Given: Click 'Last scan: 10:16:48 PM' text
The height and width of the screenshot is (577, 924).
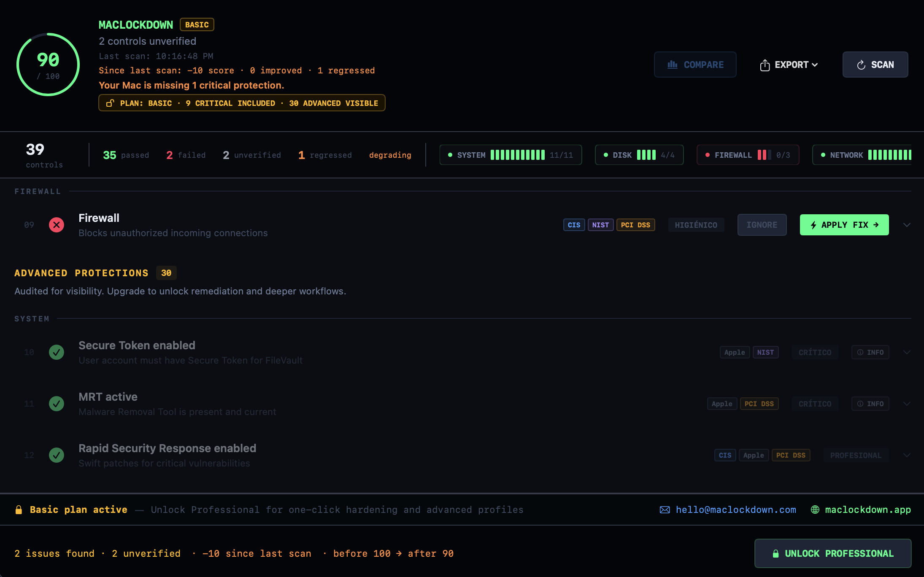Looking at the screenshot, I should (156, 56).
